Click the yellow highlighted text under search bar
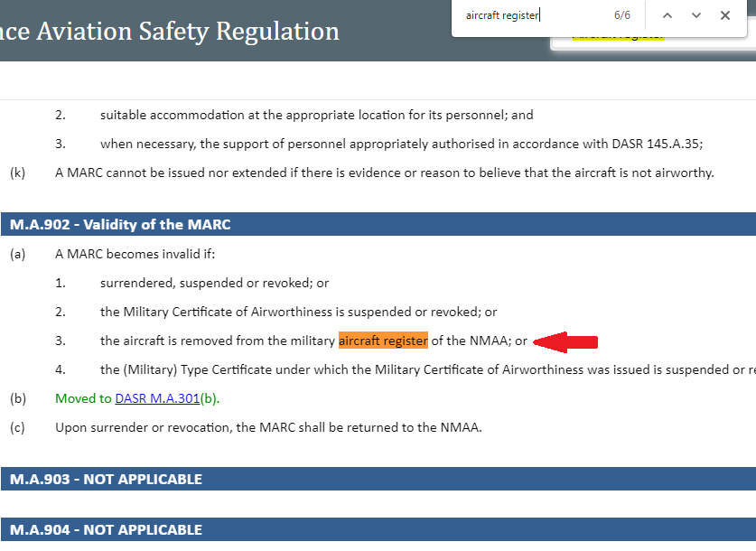The width and height of the screenshot is (756, 551). tap(618, 37)
